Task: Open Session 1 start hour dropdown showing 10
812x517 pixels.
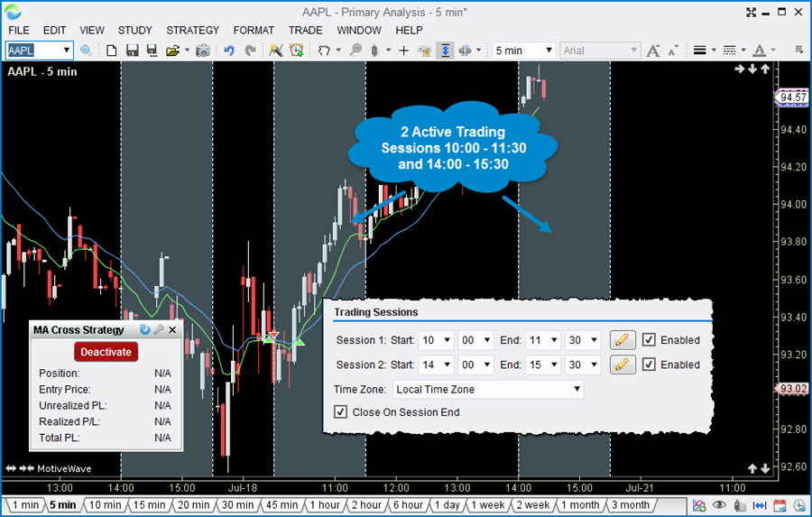Action: pyautogui.click(x=436, y=340)
